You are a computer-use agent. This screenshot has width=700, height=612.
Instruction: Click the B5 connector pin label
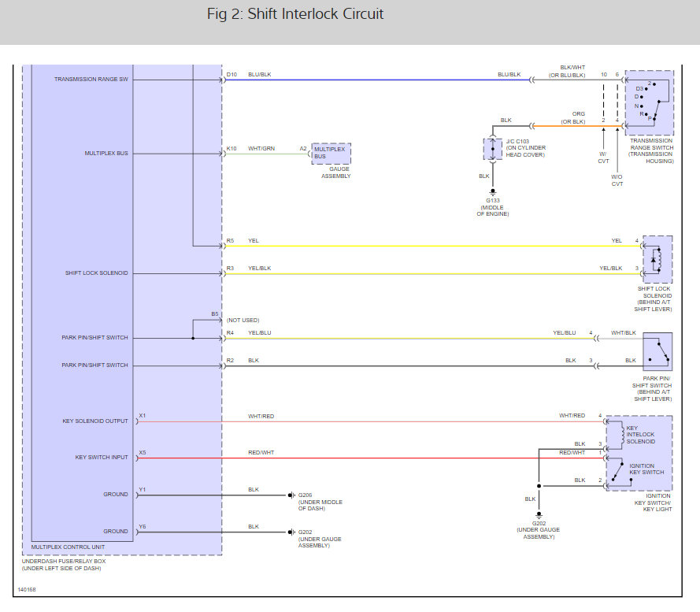[215, 314]
